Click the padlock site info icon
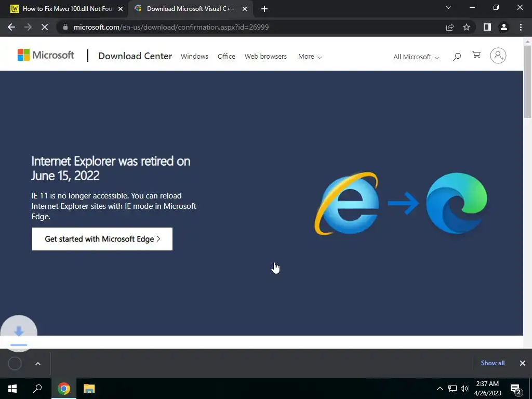532x399 pixels. pos(65,27)
